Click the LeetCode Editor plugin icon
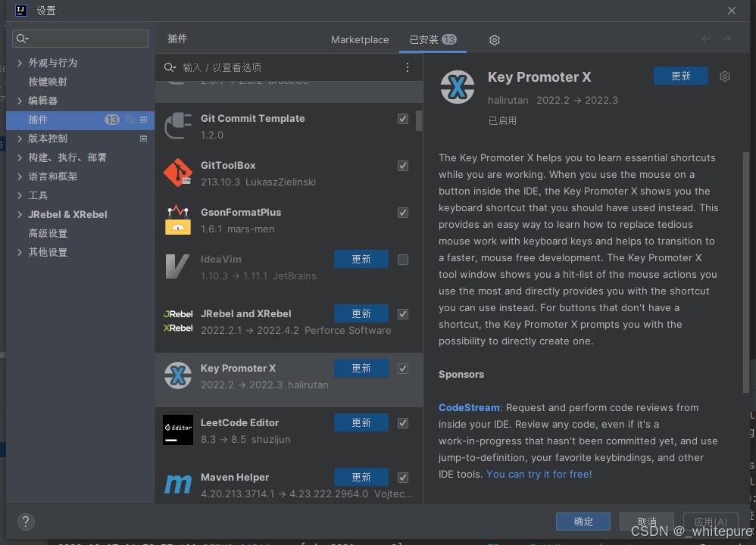Screen dimensions: 756x545 point(178,430)
